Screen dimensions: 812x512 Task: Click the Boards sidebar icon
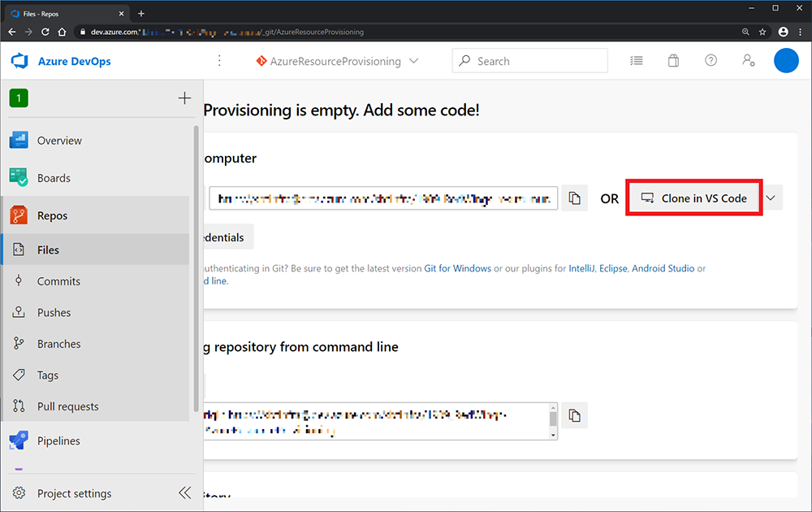click(x=19, y=178)
